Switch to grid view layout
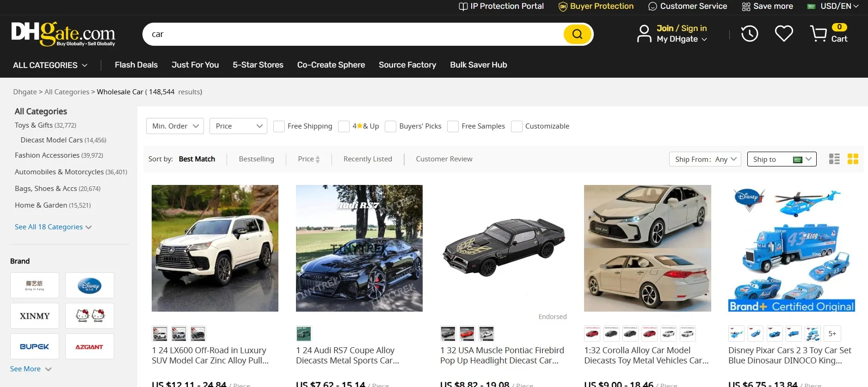The image size is (868, 387). click(x=853, y=159)
